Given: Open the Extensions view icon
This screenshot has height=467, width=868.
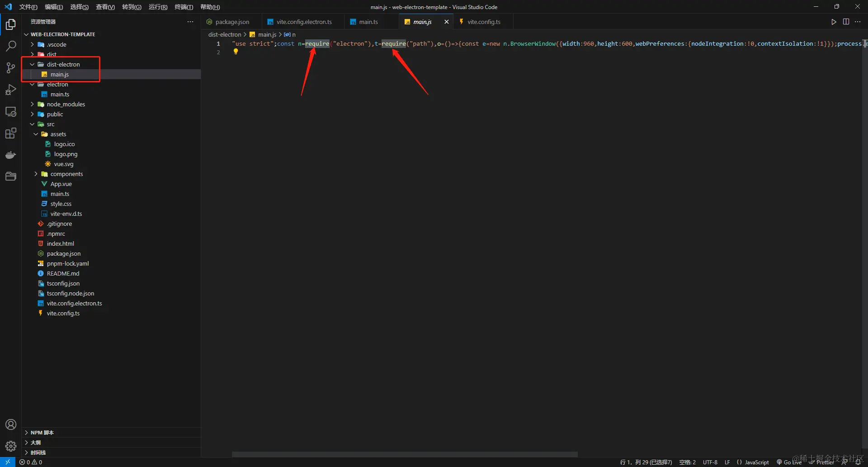Looking at the screenshot, I should point(11,133).
